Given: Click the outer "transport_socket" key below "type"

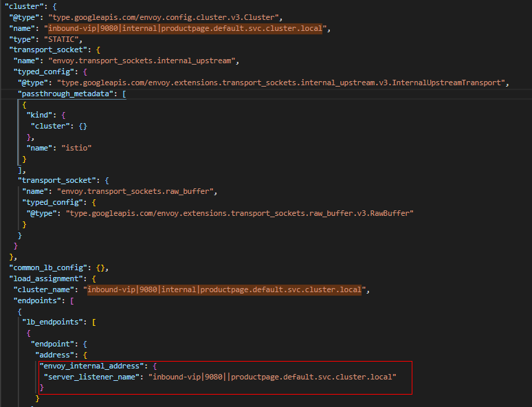Looking at the screenshot, I should pyautogui.click(x=48, y=50).
